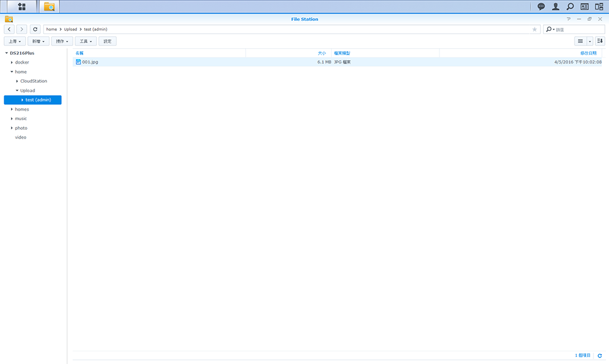609x364 pixels.
Task: Refresh the folder with reload button
Action: (x=35, y=29)
